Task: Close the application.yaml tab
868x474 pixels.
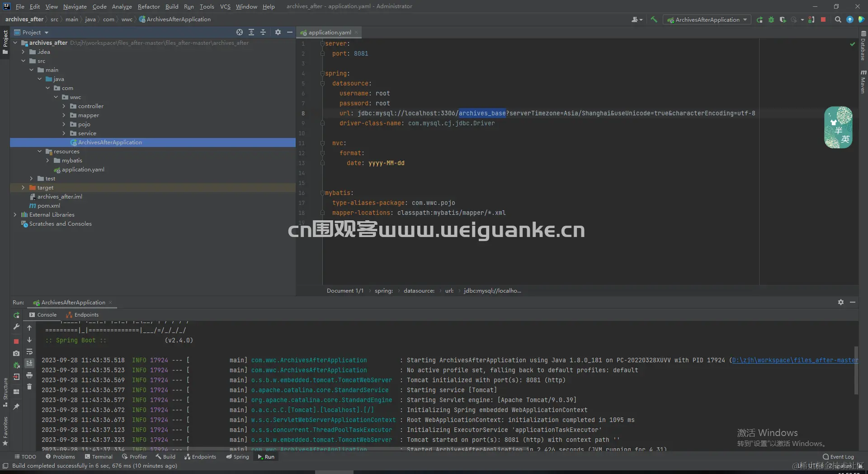Action: (x=356, y=32)
